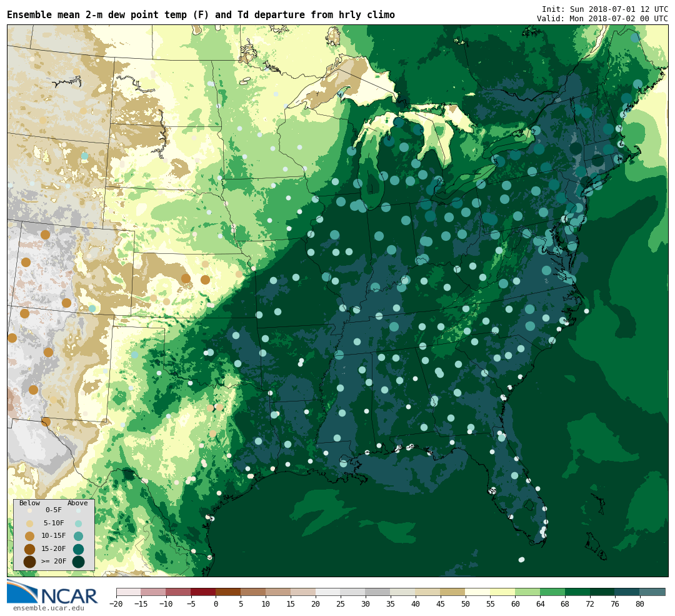The image size is (675, 616).
Task: Select the green colorbar swatch between 64 and 68
Action: [552, 592]
